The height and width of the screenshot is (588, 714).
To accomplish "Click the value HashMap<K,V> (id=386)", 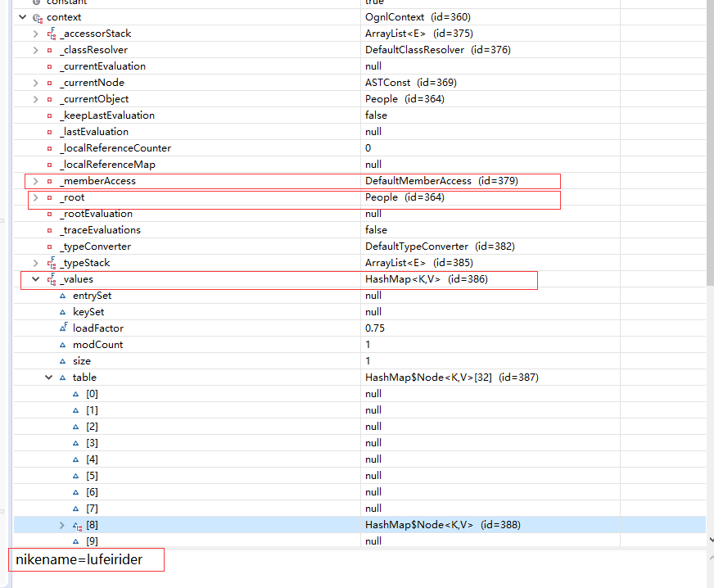I will click(427, 279).
